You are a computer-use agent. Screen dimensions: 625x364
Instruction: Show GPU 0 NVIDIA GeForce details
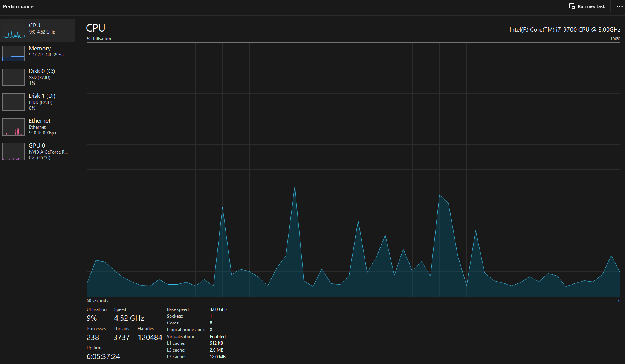pyautogui.click(x=38, y=152)
